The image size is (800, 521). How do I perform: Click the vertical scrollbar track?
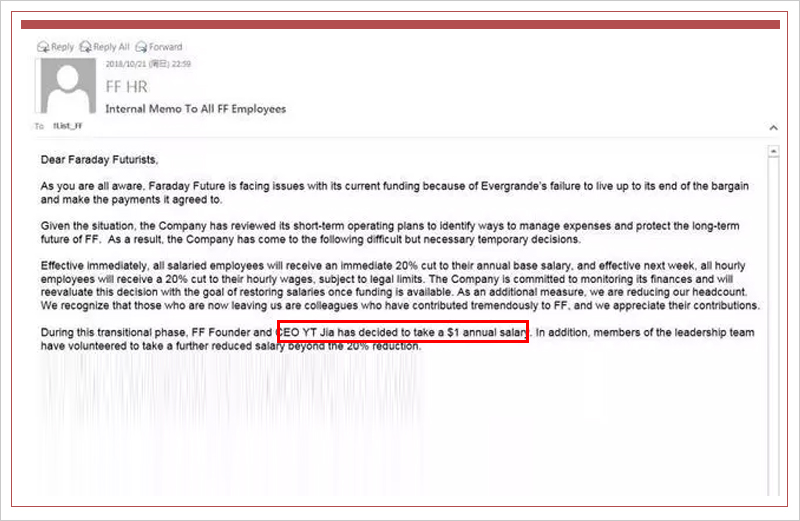772,320
